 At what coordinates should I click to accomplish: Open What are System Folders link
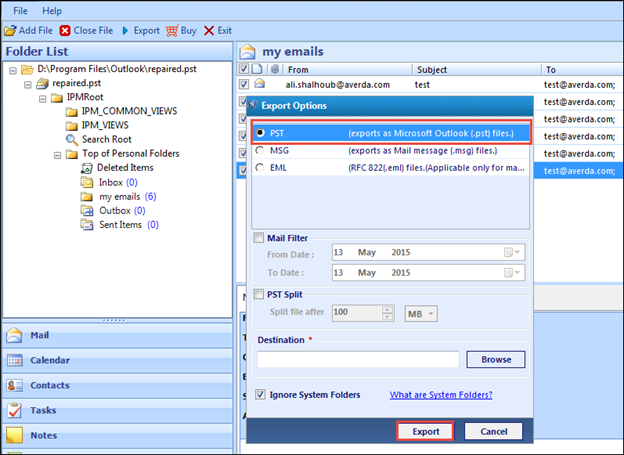(x=441, y=395)
